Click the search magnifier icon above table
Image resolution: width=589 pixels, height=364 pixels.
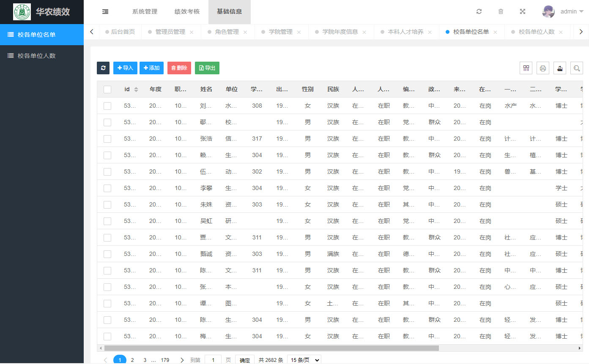(576, 68)
